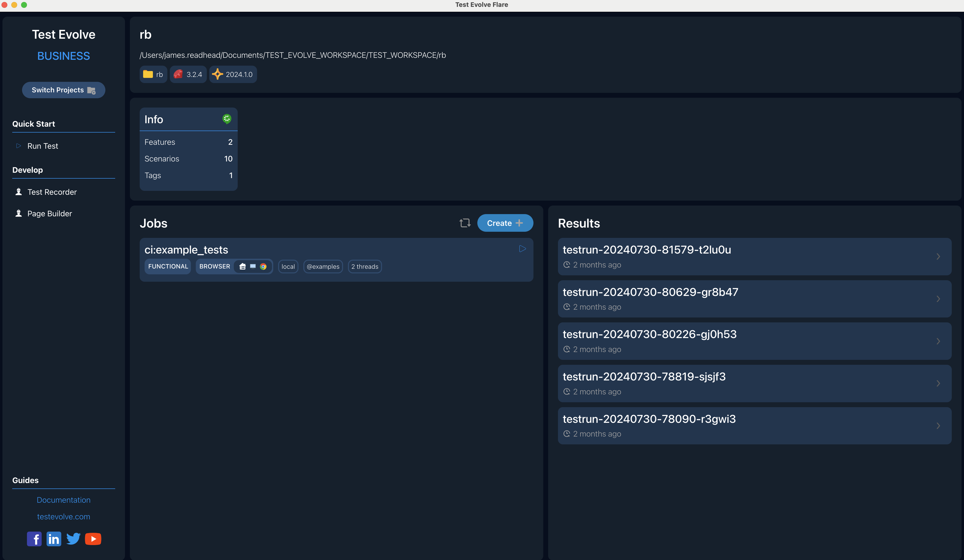Screen dimensions: 964x560
Task: Click the yellow folder icon next to rb
Action: tap(148, 74)
